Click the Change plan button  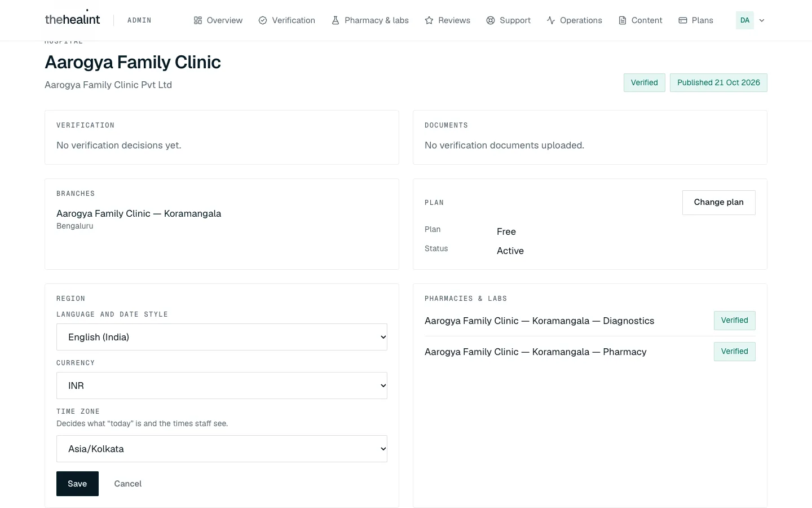(719, 203)
